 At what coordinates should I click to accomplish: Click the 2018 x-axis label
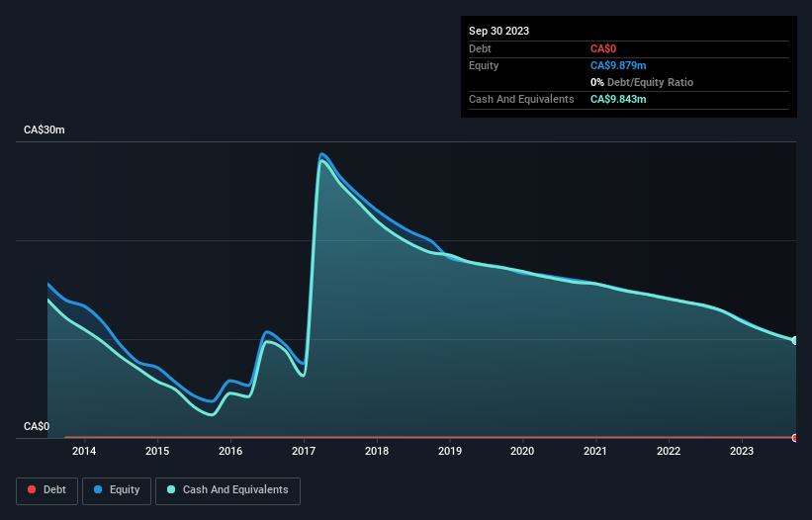tap(377, 451)
